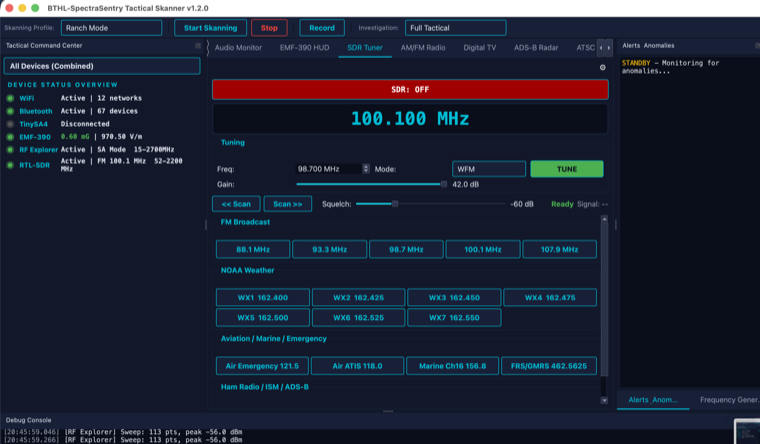Select the Alerts_Anom... bottom tab
Viewport: 760px width, 444px height.
[x=653, y=400]
